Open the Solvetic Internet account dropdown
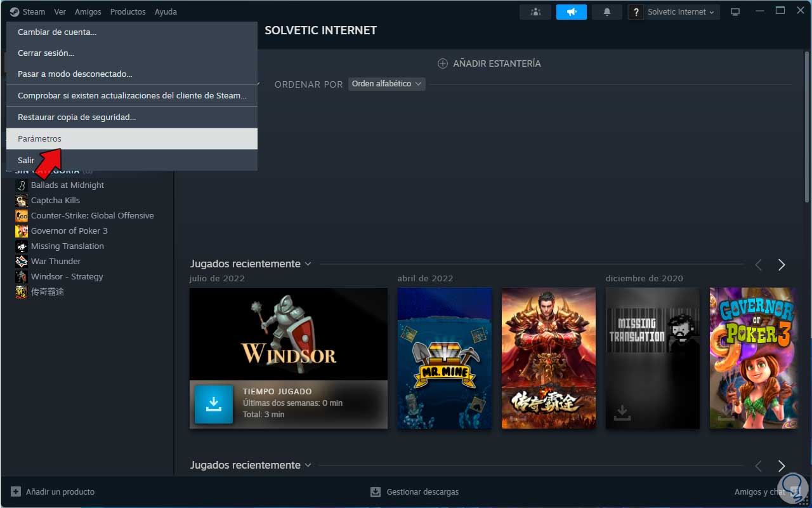This screenshot has width=812, height=508. point(681,12)
